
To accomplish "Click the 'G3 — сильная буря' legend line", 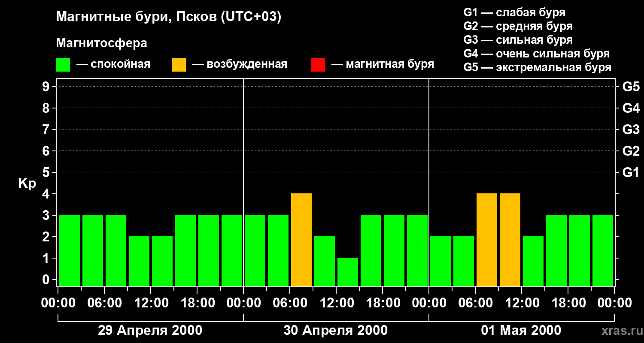I will pyautogui.click(x=518, y=40).
